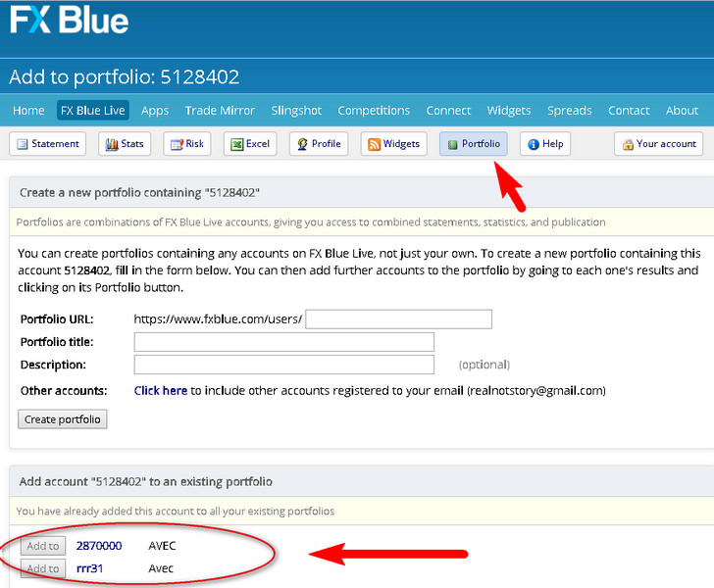Open Widgets in the blue navigation bar
Screen dimensions: 714x588
pyautogui.click(x=509, y=111)
